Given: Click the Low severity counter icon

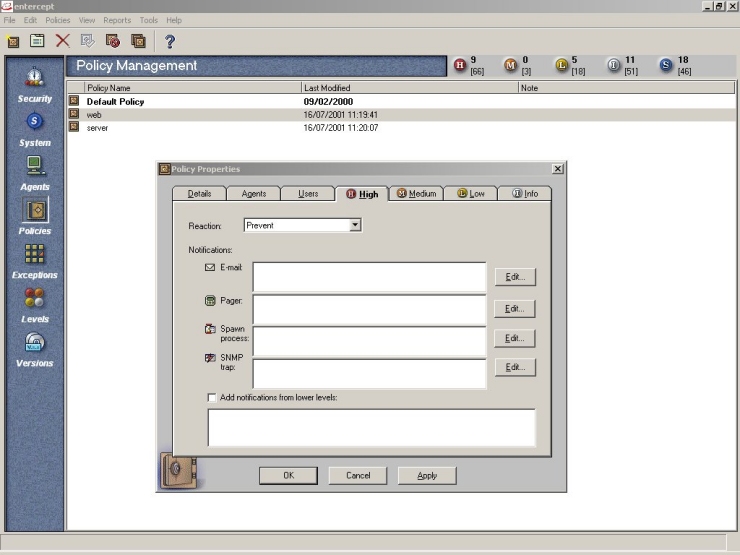Looking at the screenshot, I should [562, 65].
